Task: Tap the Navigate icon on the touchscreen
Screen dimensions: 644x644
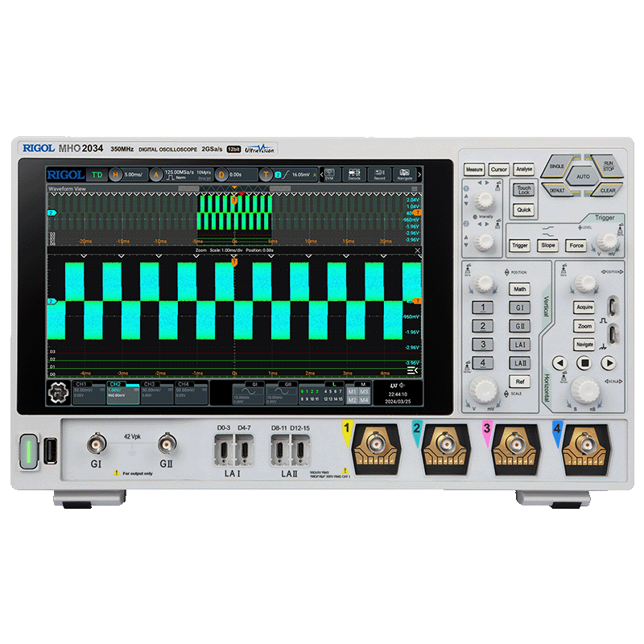Action: tap(405, 174)
